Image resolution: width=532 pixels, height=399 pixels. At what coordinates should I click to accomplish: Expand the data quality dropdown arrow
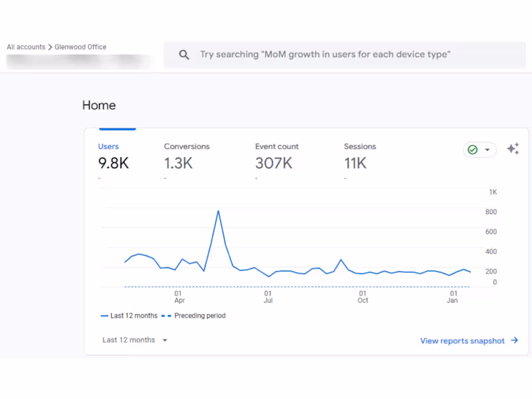487,150
